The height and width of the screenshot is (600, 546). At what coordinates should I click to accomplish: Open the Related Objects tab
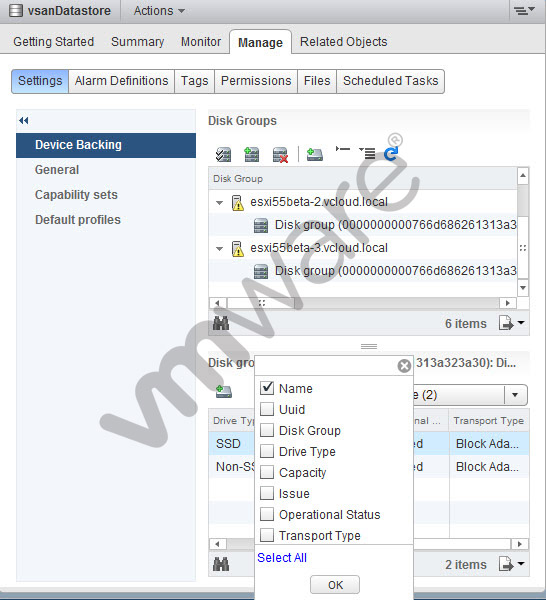click(344, 42)
